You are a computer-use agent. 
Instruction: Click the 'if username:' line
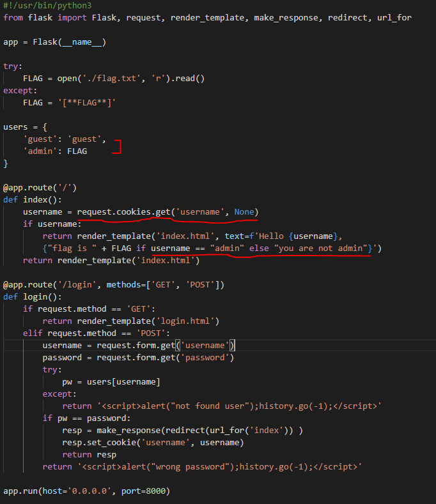(52, 224)
